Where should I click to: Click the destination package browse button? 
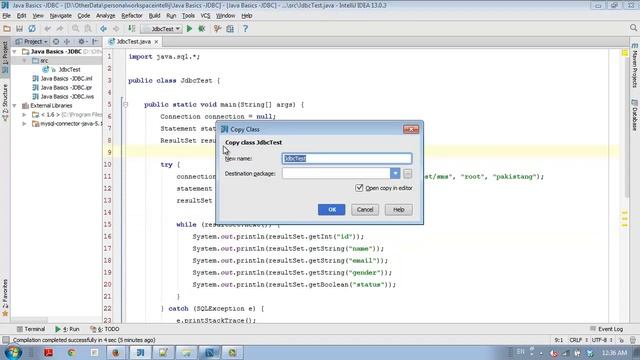(x=407, y=173)
